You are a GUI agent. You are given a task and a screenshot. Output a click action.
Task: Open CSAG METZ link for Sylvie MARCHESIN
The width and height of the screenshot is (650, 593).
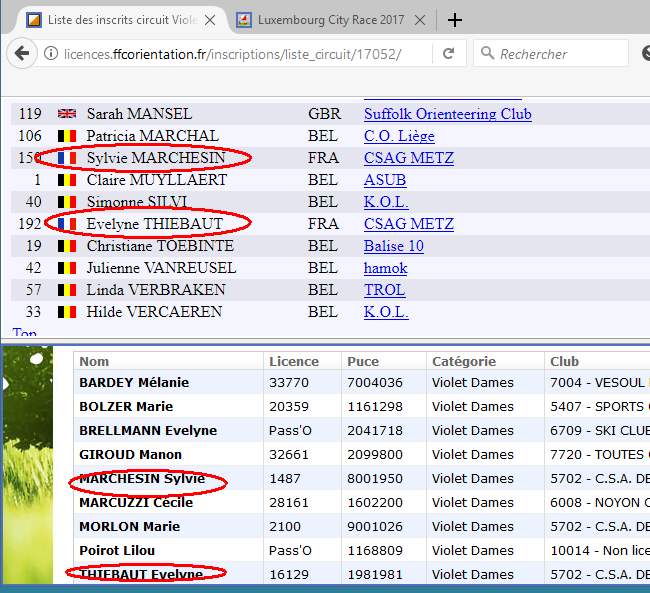(x=409, y=158)
